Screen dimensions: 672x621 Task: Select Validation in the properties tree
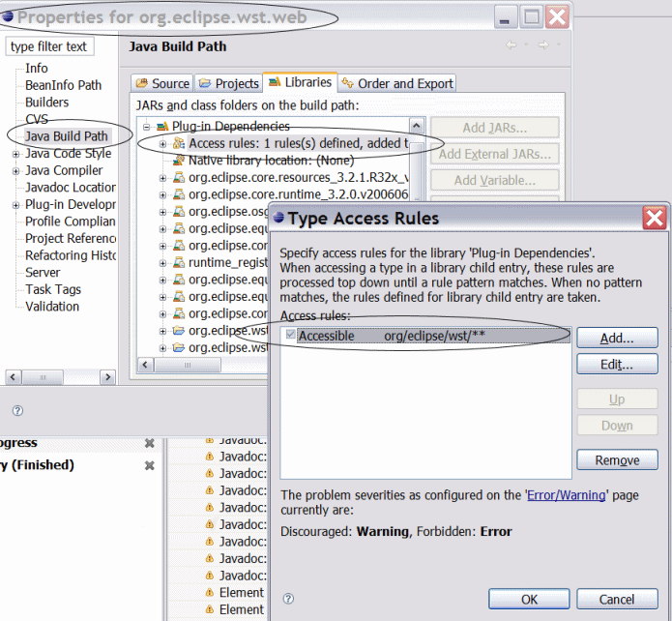click(52, 307)
